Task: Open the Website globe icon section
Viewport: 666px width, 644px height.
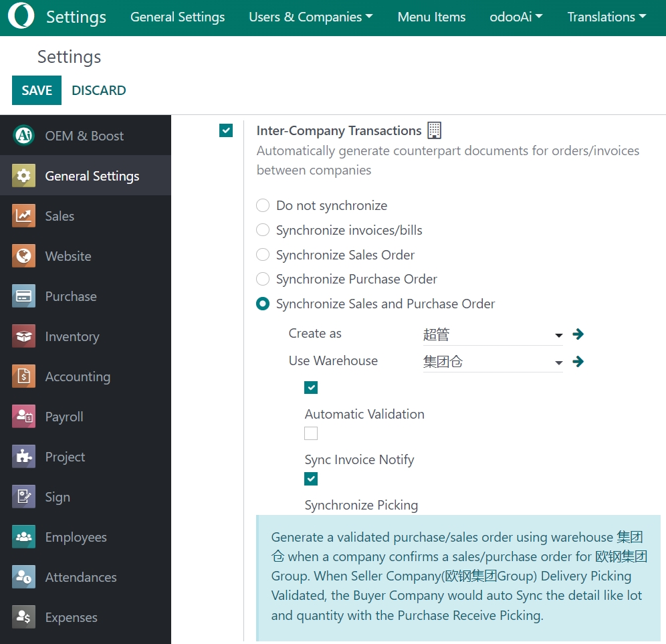Action: (23, 256)
